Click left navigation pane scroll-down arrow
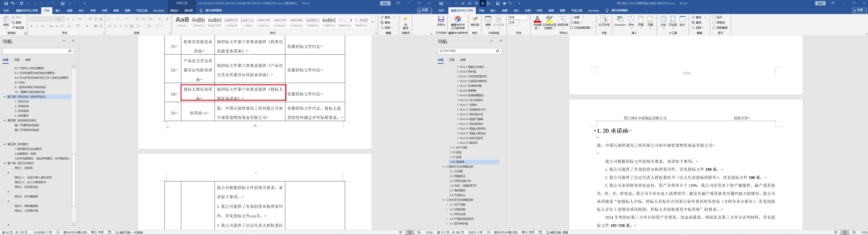Viewport: 868px width, 235px height. click(x=74, y=224)
